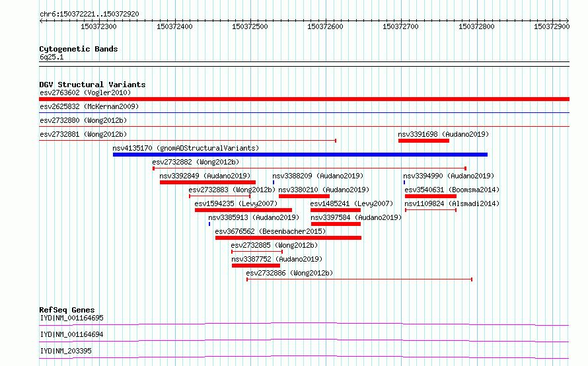Click ruler coordinate 150372800

[476, 26]
